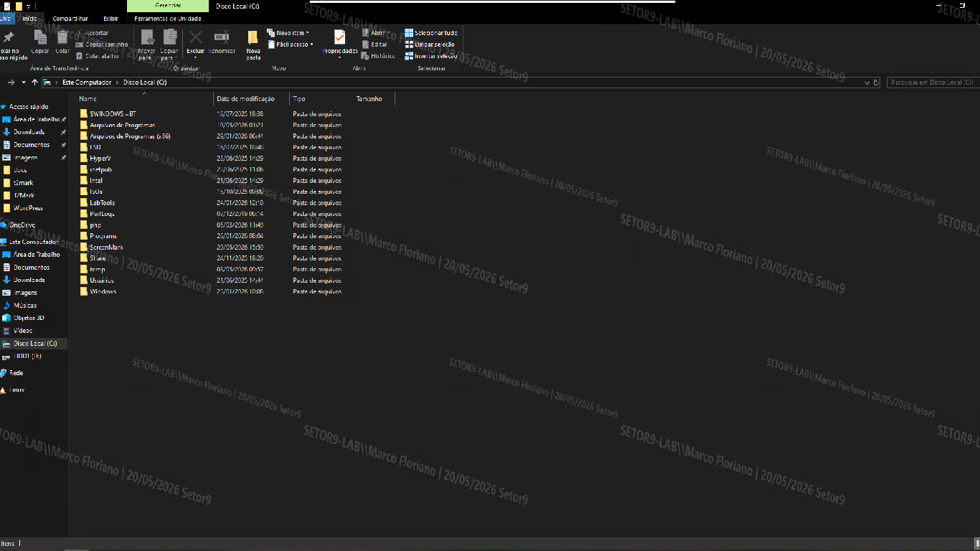Create a Nova pasta from the ribbon
Image resolution: width=980 pixels, height=551 pixels.
tap(253, 44)
